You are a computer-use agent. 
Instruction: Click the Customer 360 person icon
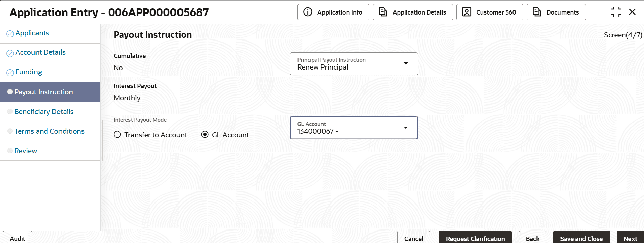[x=467, y=12]
